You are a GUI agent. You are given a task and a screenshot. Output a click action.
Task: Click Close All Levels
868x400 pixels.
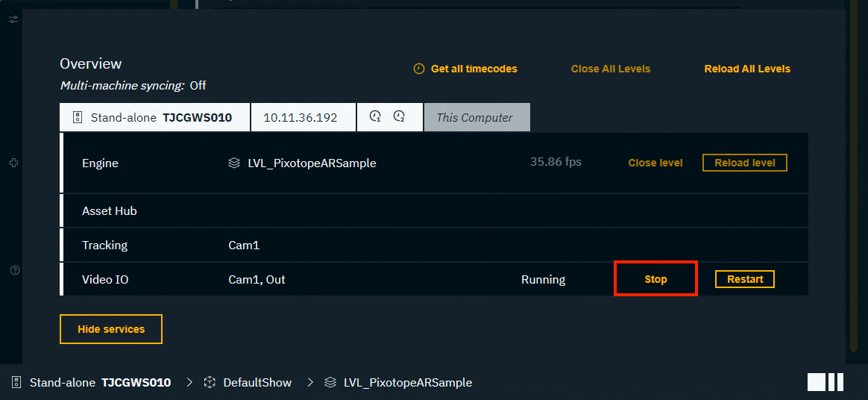pos(610,69)
